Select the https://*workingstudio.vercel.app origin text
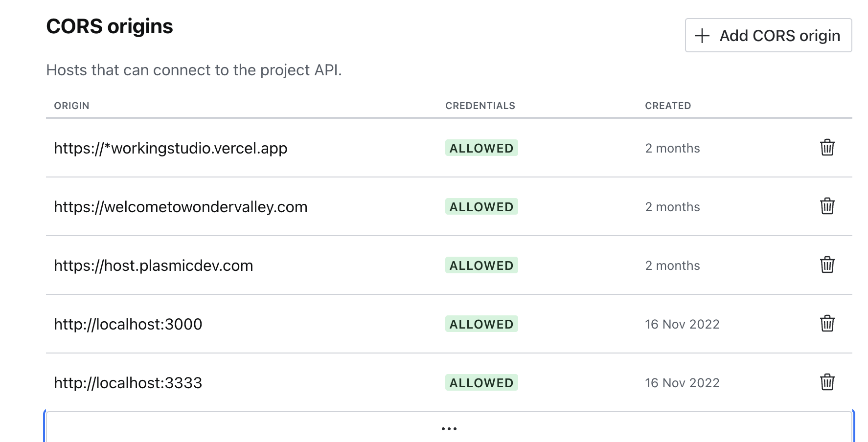868x442 pixels. 170,148
